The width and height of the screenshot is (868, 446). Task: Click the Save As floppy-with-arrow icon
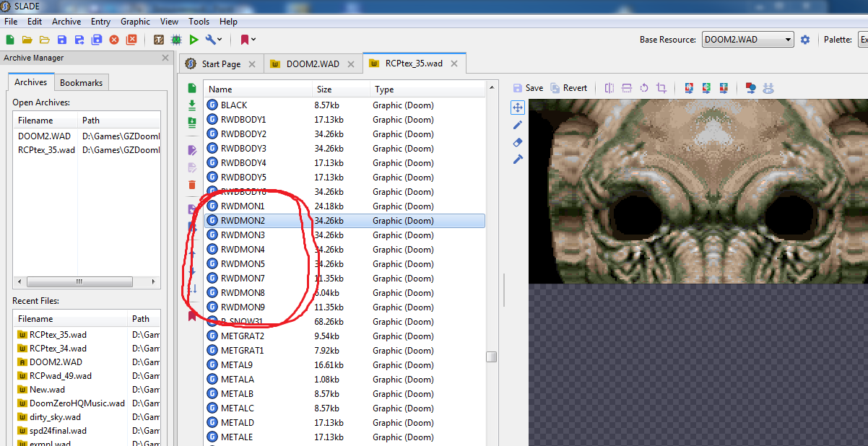coord(79,40)
